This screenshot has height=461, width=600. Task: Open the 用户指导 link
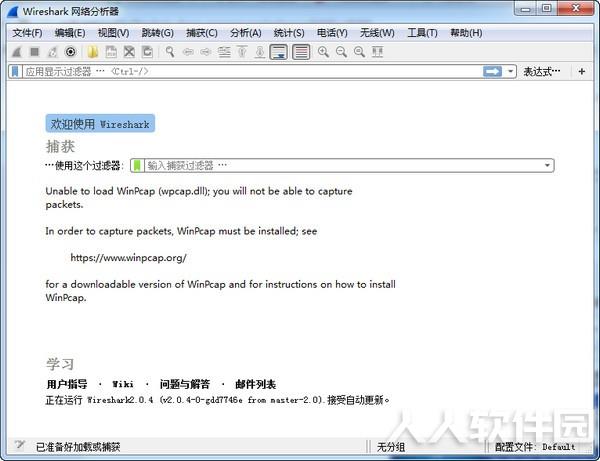pos(67,384)
